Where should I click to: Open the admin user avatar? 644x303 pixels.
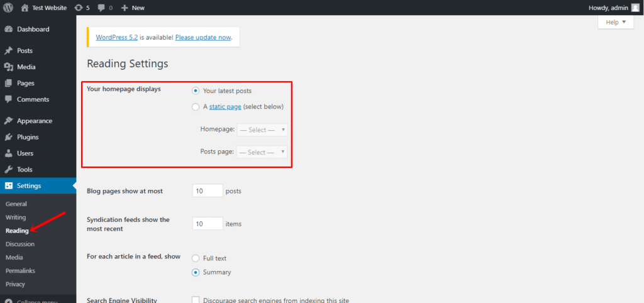(x=635, y=8)
